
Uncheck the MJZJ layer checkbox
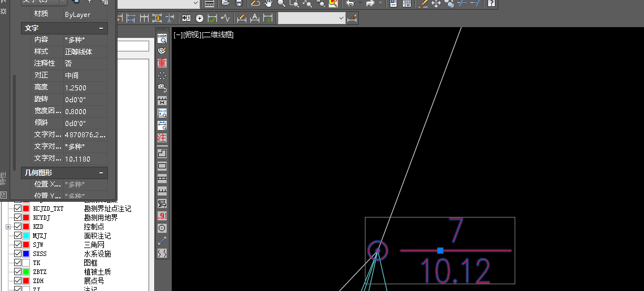pos(18,236)
